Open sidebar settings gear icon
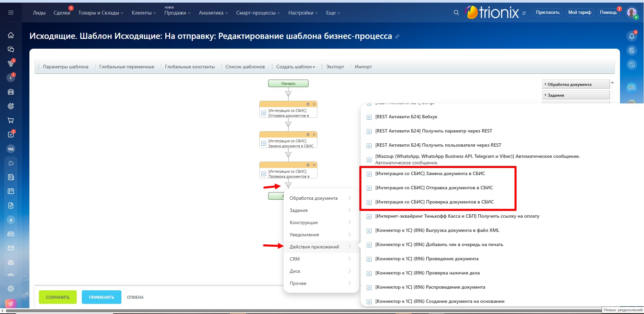This screenshot has height=314, width=644. [11, 289]
